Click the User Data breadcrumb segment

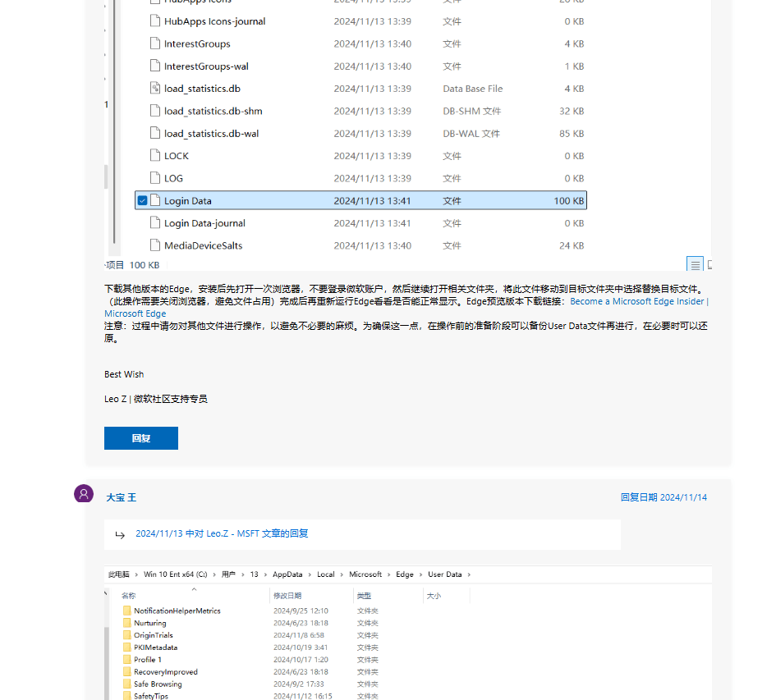click(445, 574)
